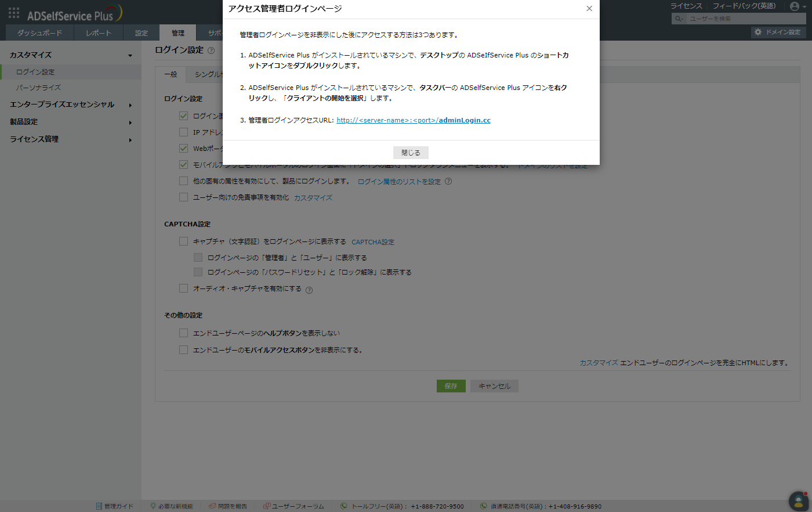The width and height of the screenshot is (812, 512).
Task: Select ログイン設定 in the sidebar
Action: [71, 72]
